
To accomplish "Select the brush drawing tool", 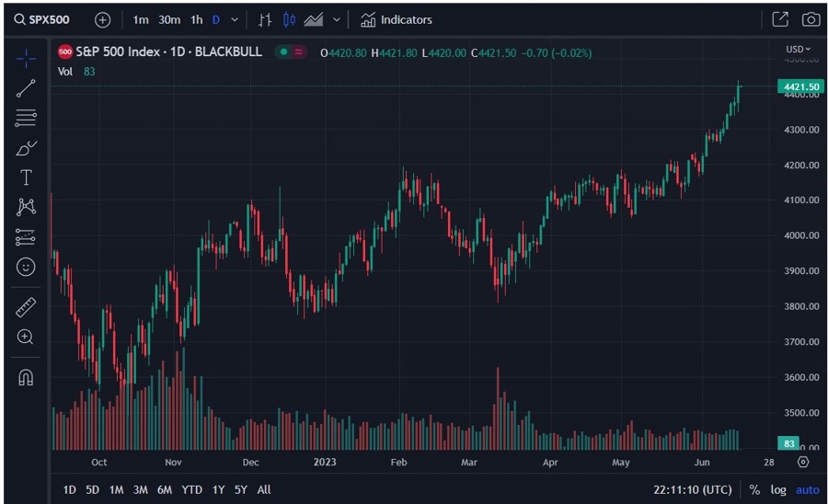I will click(26, 148).
